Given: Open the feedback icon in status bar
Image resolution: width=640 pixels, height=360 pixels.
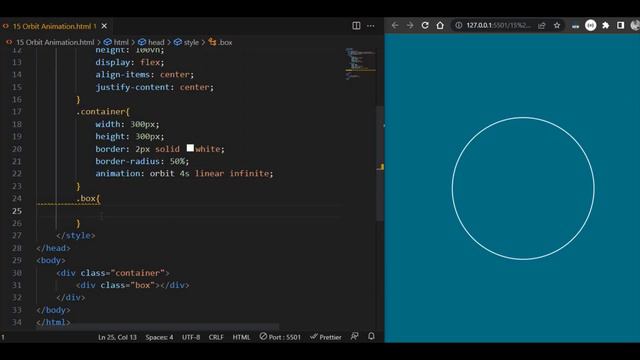Looking at the screenshot, I should (354, 336).
